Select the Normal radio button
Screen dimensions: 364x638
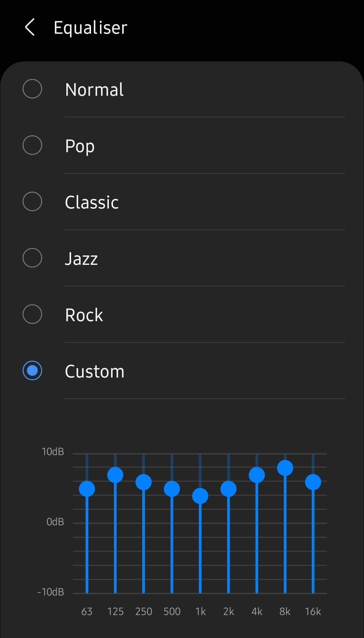(32, 89)
